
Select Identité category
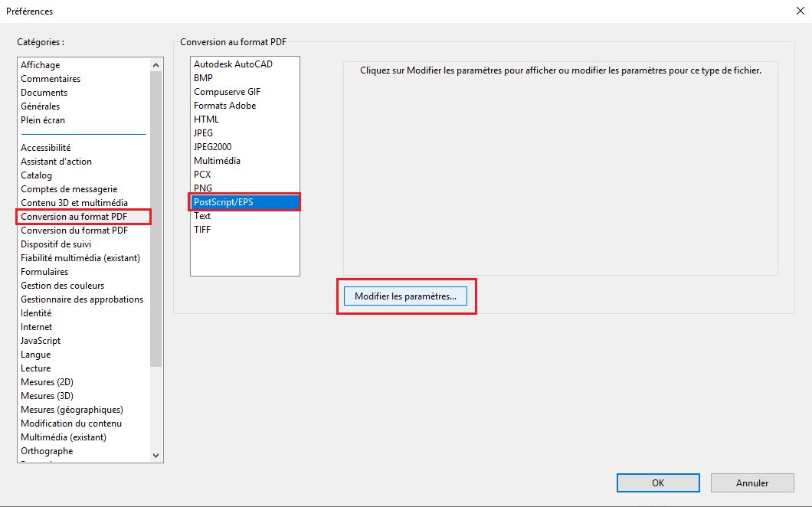coord(36,312)
